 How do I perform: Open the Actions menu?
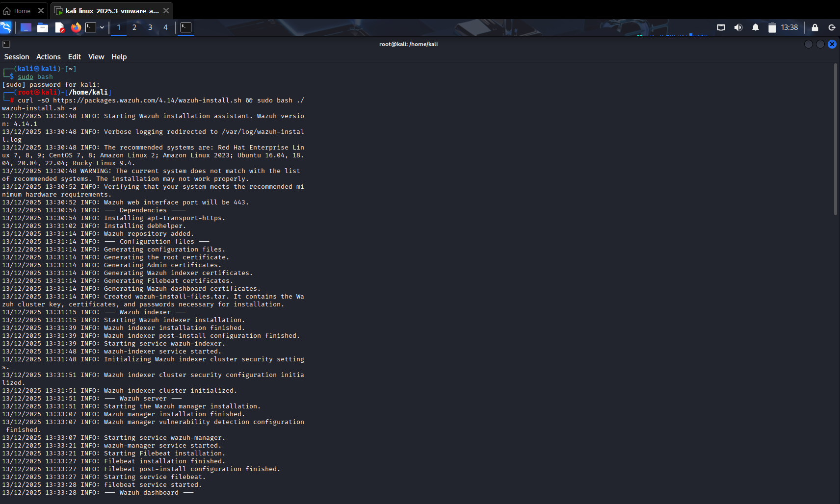pyautogui.click(x=49, y=57)
